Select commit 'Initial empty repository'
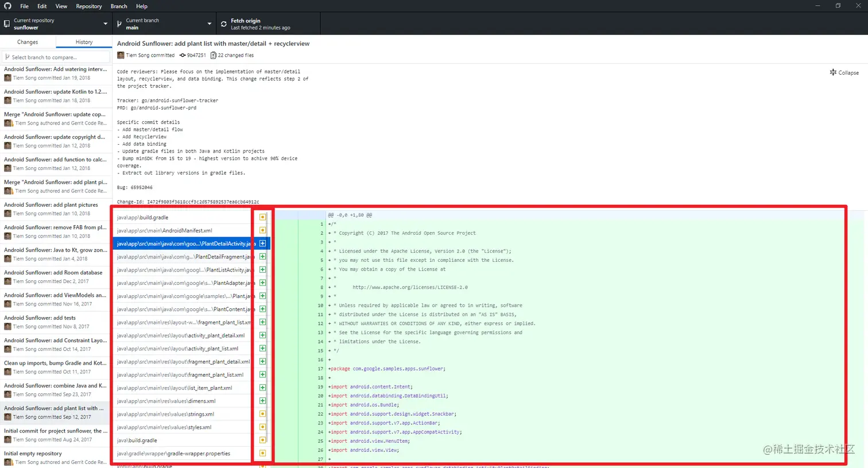Screen dimensions: 868x468 pyautogui.click(x=56, y=458)
